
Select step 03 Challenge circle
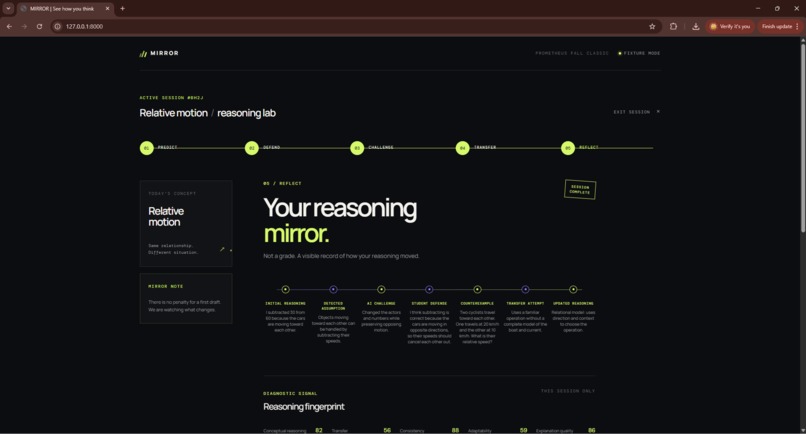(357, 148)
